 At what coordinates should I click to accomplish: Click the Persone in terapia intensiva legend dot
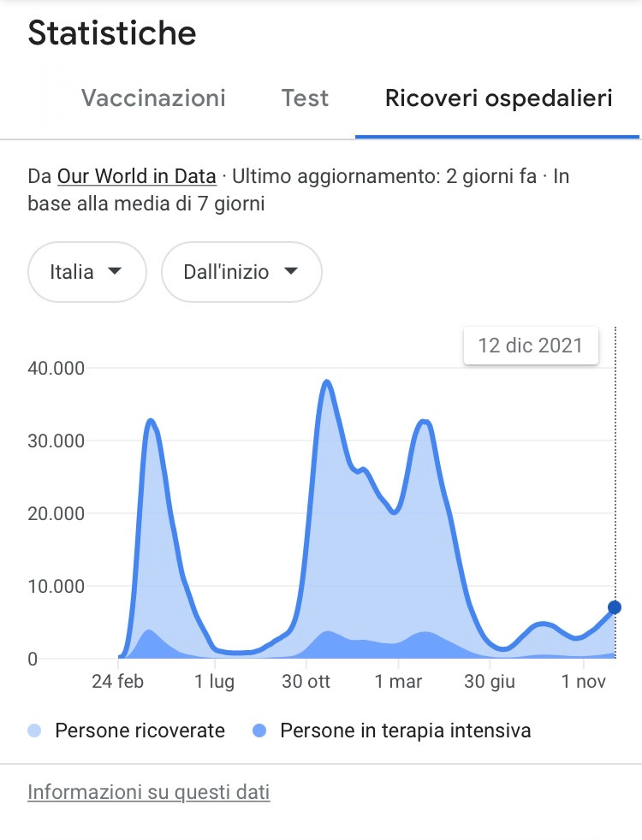pos(259,731)
